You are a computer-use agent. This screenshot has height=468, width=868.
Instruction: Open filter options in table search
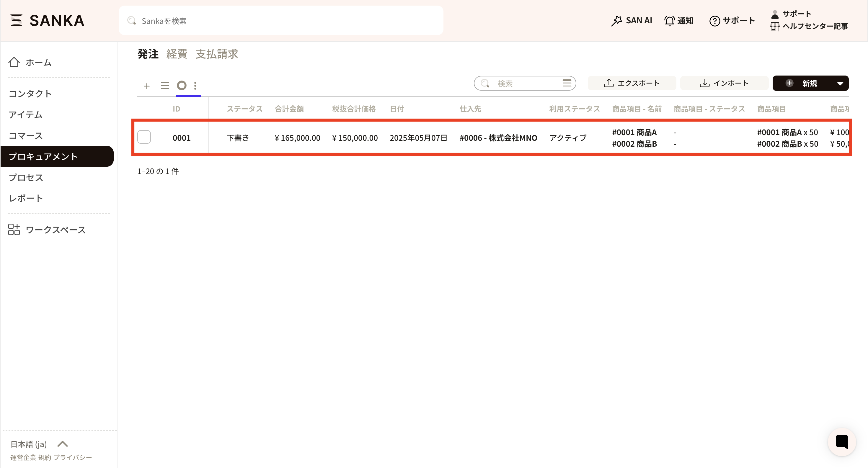coord(567,83)
